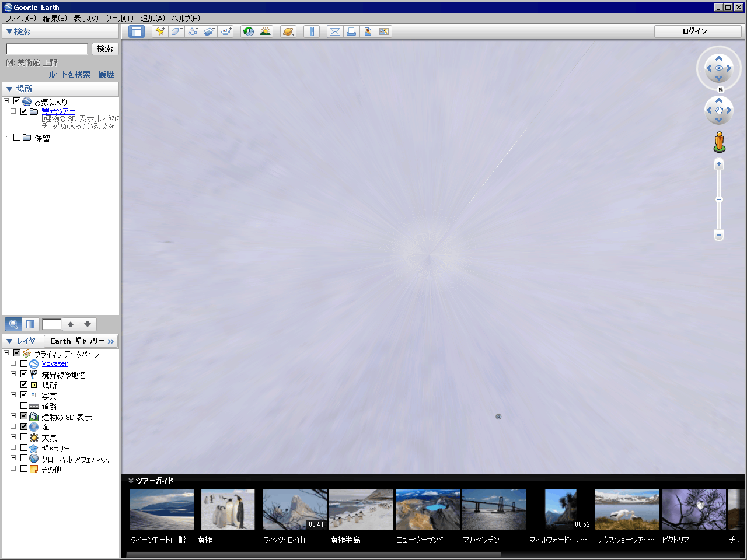The image size is (747, 560).
Task: Zoom in with the plus button
Action: (x=719, y=164)
